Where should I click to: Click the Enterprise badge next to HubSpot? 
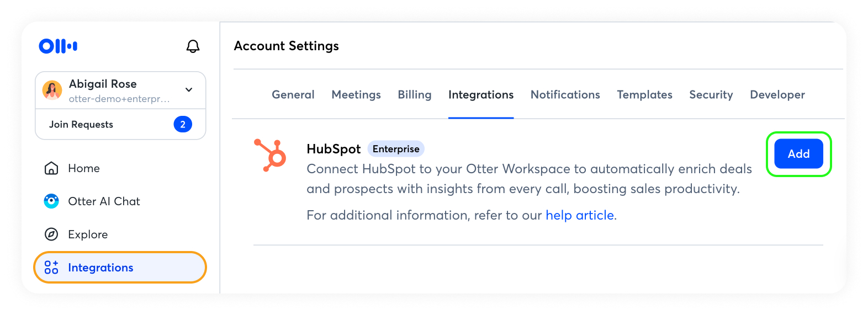pos(396,149)
